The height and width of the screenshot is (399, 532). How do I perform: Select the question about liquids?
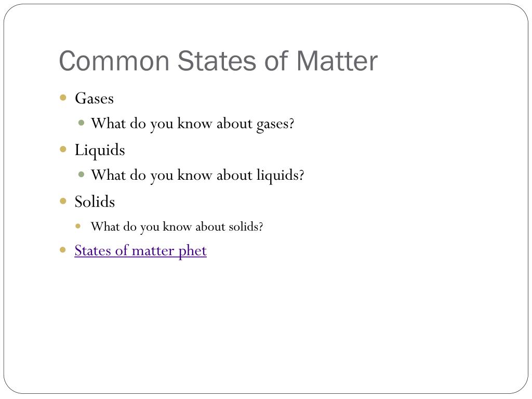tap(197, 176)
